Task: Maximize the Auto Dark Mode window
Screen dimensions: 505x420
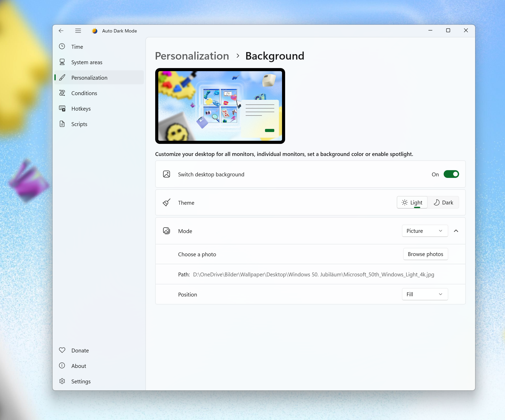Action: [448, 30]
